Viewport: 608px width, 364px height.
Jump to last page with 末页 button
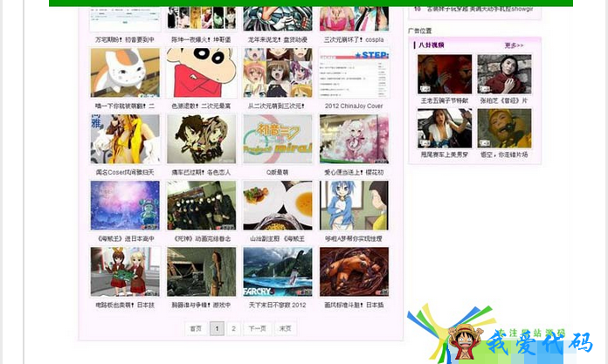[286, 329]
